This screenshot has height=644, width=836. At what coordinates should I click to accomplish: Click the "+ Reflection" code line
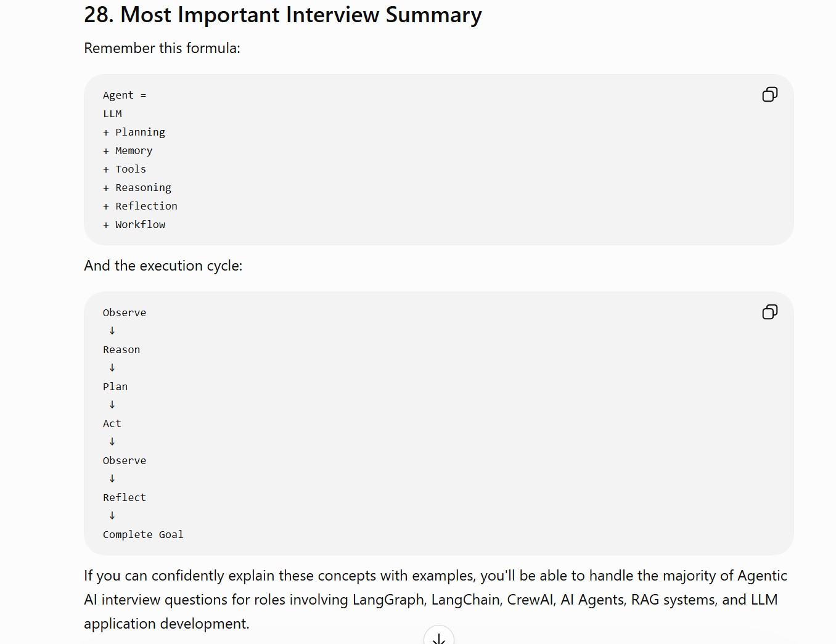[140, 206]
